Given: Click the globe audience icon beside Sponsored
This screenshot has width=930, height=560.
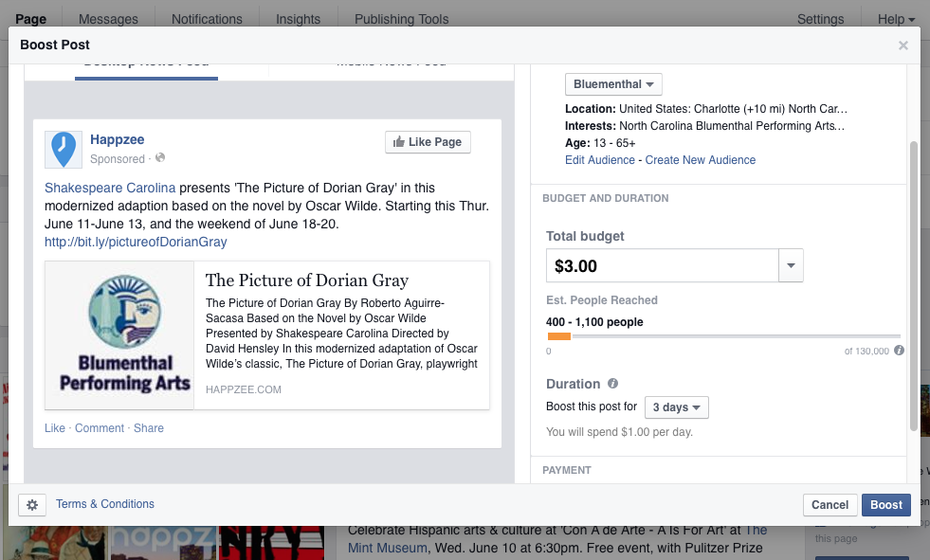Looking at the screenshot, I should 160,158.
